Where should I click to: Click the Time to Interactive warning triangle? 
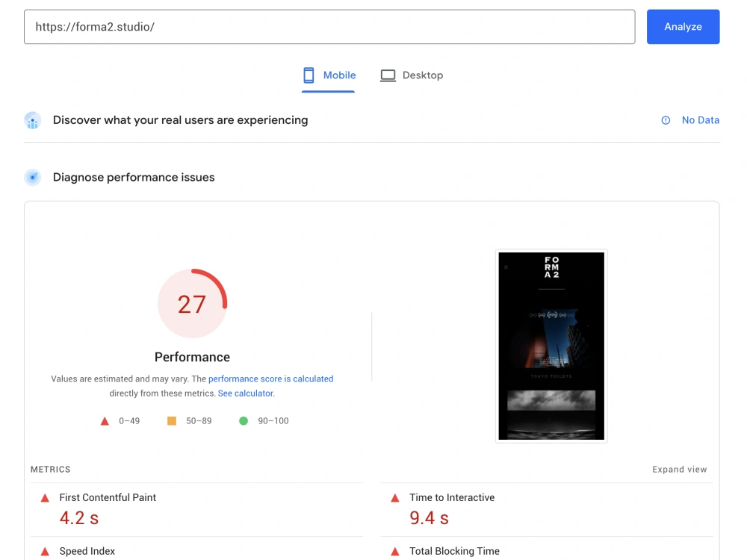pos(395,498)
